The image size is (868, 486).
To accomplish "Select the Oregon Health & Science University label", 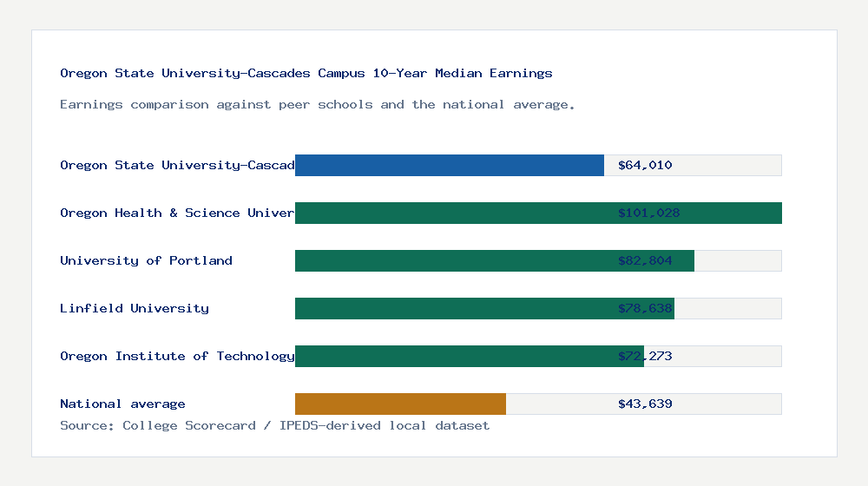I will tap(177, 213).
